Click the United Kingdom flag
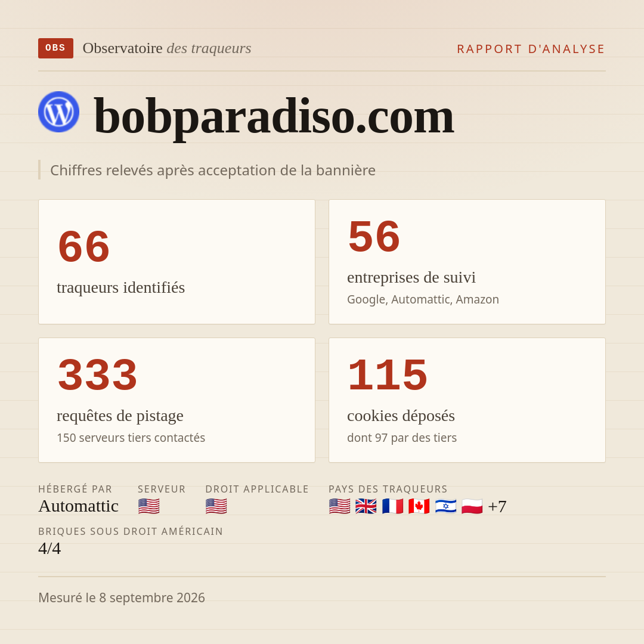This screenshot has height=644, width=644. tap(366, 506)
